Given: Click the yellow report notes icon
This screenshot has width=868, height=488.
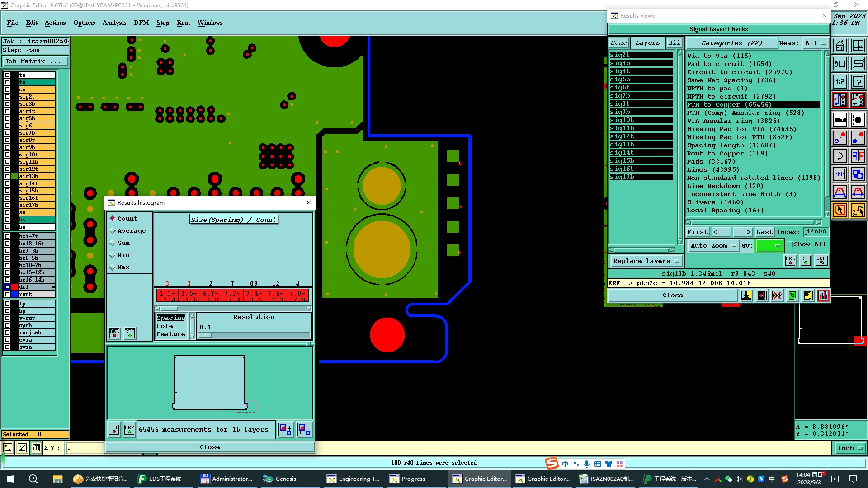Looking at the screenshot, I should [807, 296].
